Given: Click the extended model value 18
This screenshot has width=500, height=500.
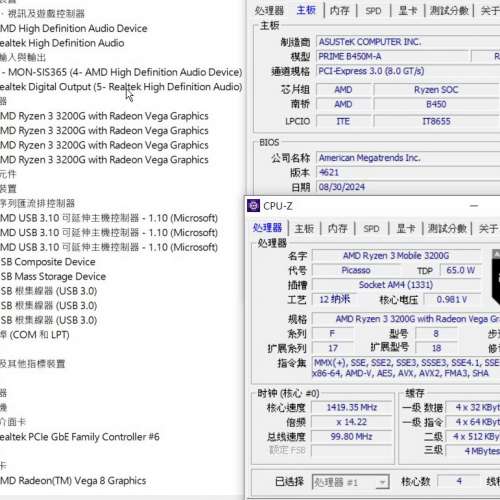Looking at the screenshot, I should [x=436, y=348].
